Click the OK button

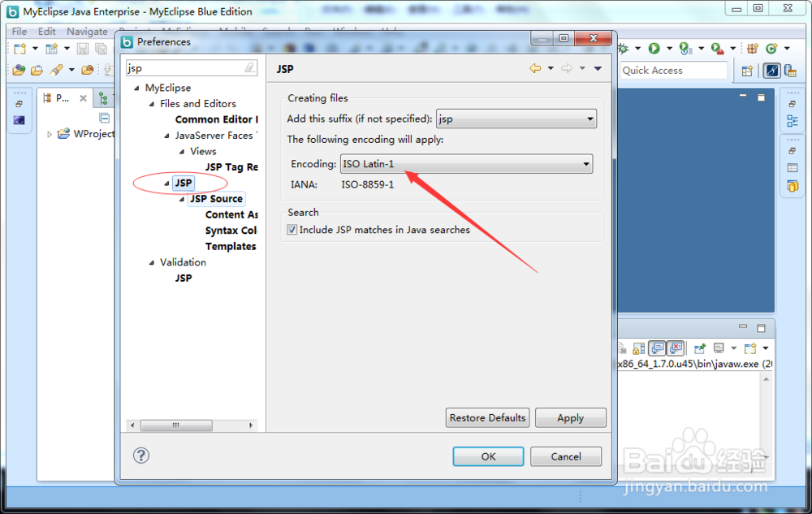tap(488, 456)
